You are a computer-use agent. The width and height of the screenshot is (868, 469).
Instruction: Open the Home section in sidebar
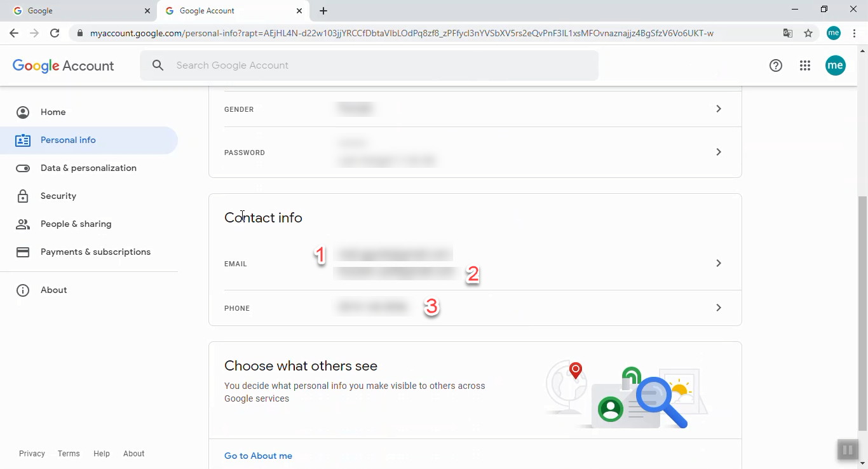click(x=53, y=112)
